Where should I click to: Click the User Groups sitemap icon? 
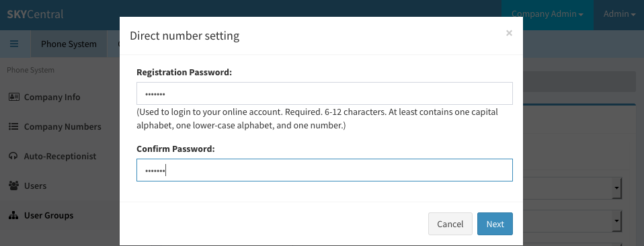pyautogui.click(x=14, y=215)
